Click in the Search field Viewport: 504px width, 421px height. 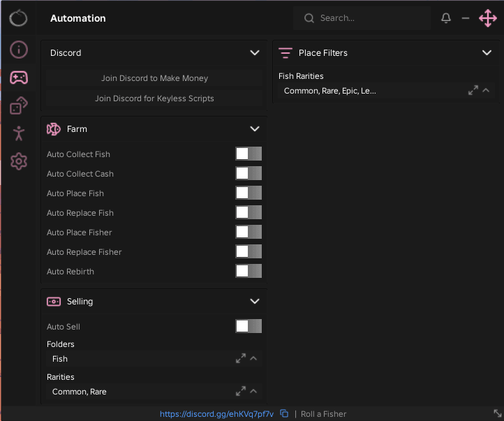362,18
